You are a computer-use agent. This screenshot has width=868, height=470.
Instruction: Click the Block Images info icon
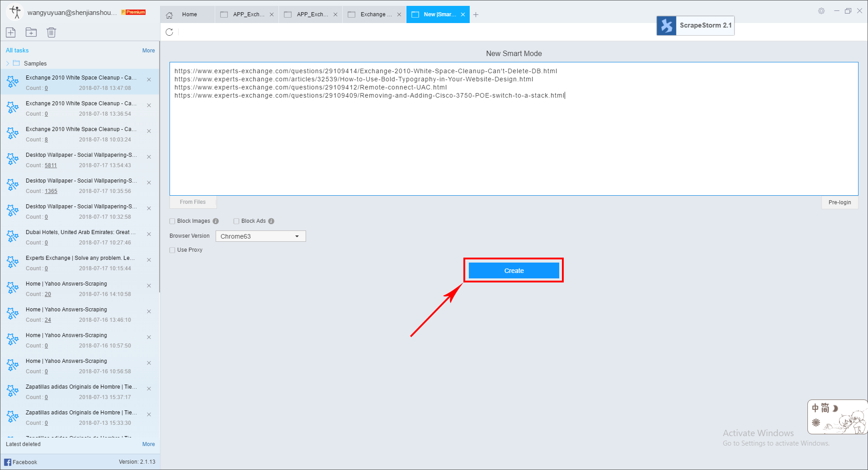pyautogui.click(x=216, y=221)
